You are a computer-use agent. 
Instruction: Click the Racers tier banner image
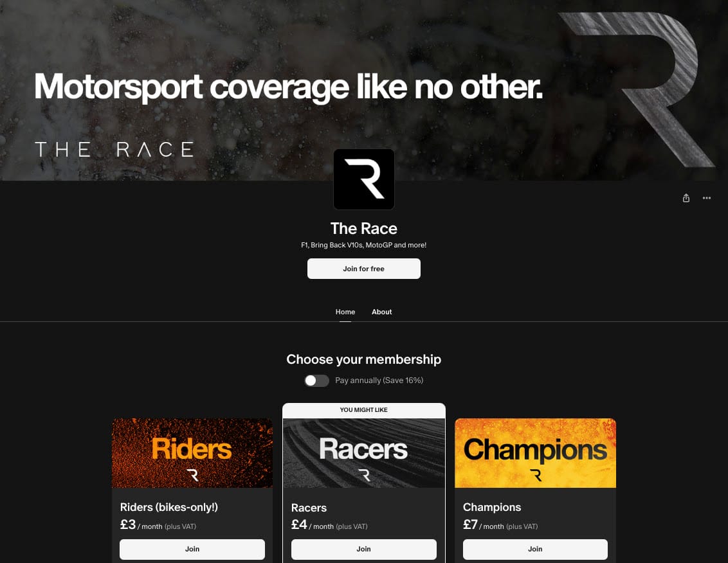coord(363,453)
